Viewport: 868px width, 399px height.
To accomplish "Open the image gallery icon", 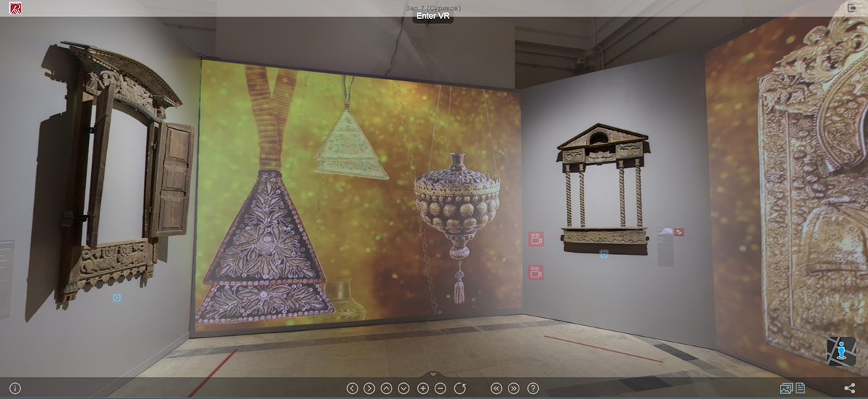I will (786, 388).
